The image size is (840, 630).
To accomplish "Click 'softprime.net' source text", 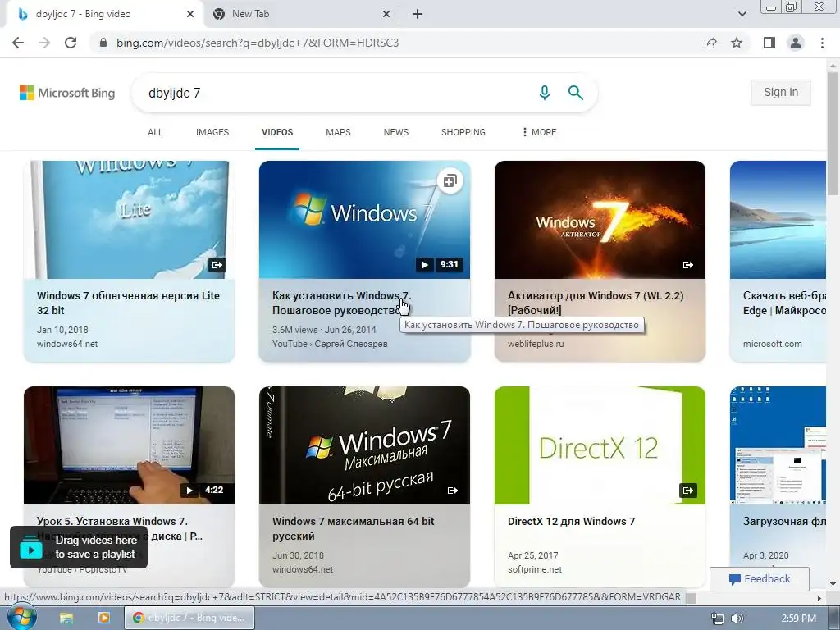I will click(535, 569).
